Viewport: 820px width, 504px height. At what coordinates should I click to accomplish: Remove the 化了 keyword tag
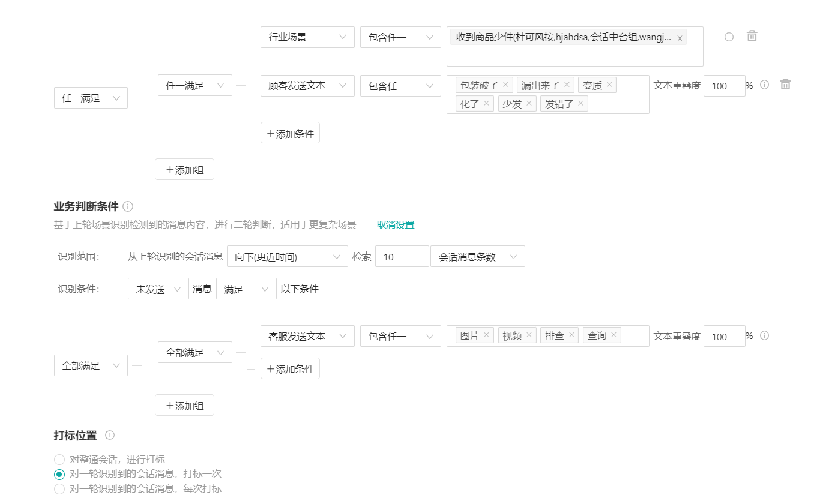[486, 103]
